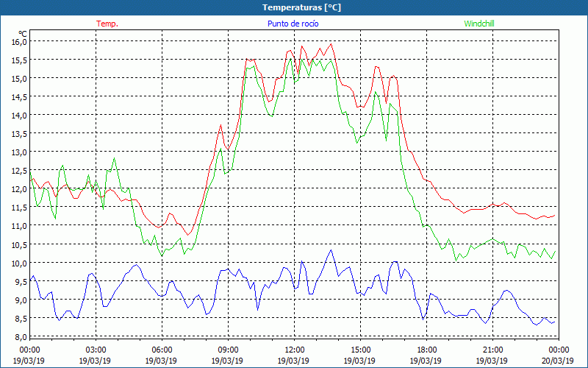
Task: Click the '12:00' time axis label
Action: click(293, 350)
